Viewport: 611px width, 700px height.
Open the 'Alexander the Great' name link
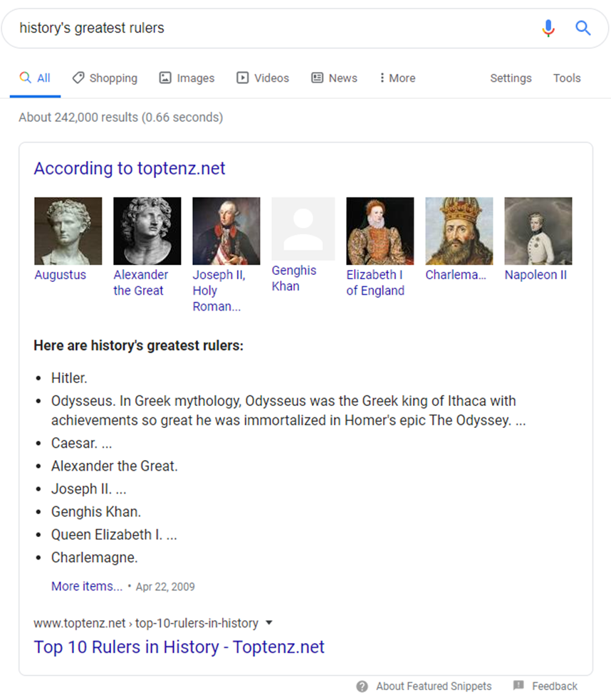140,283
